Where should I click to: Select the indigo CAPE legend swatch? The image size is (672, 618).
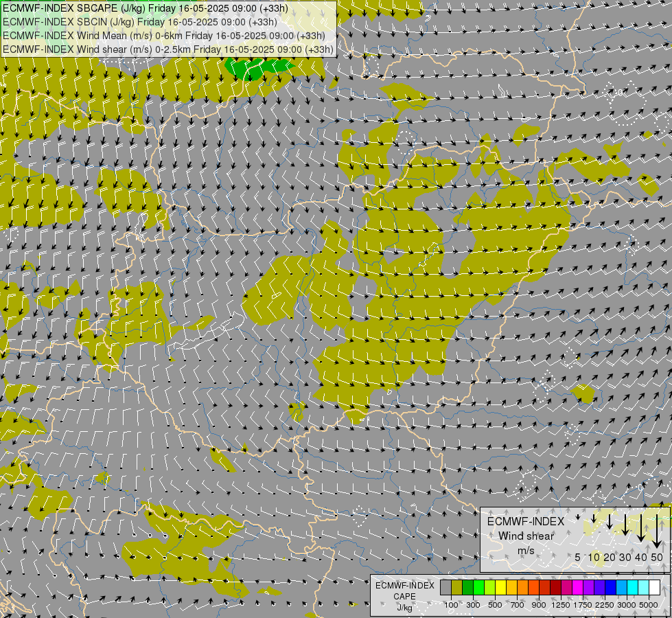point(599,587)
